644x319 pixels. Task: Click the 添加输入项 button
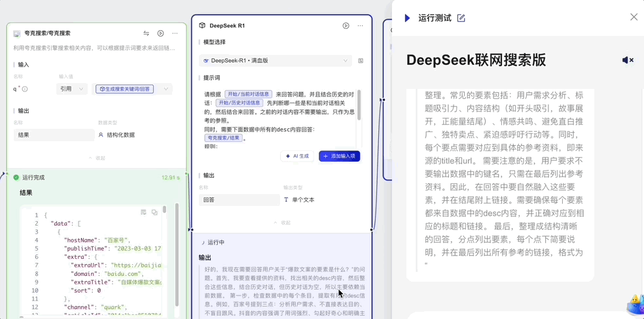click(x=339, y=156)
